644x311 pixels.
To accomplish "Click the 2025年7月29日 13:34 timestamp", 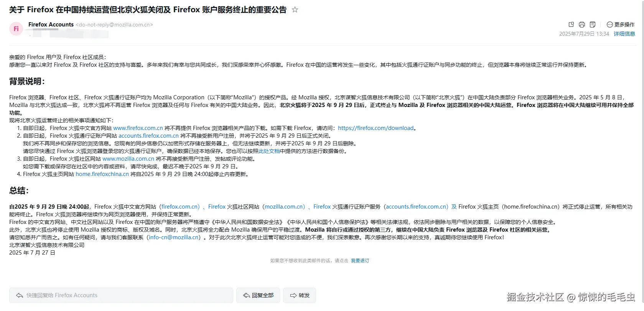I will point(584,34).
